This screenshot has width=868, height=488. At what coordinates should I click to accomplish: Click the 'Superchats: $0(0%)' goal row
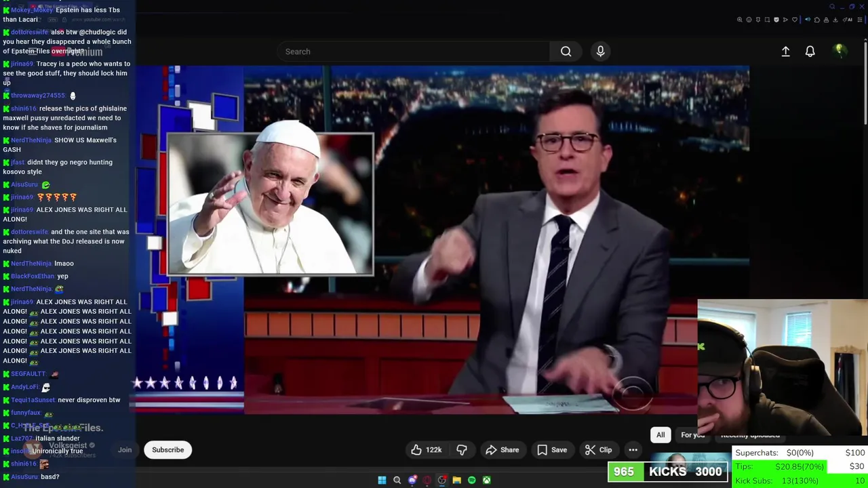tap(800, 453)
